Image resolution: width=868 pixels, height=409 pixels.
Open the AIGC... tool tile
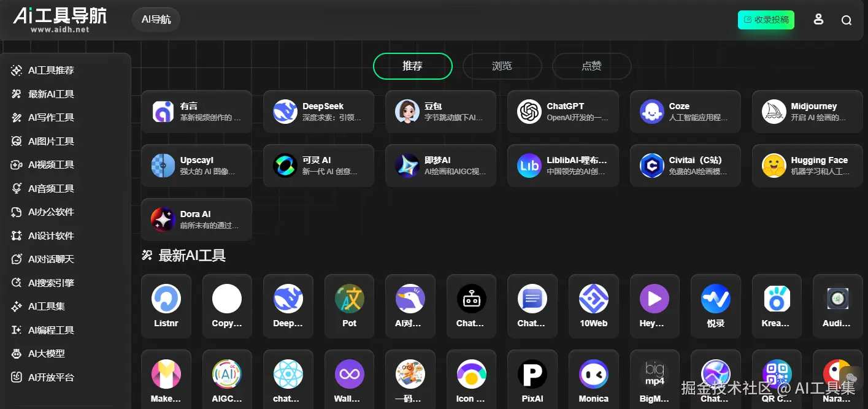point(227,380)
